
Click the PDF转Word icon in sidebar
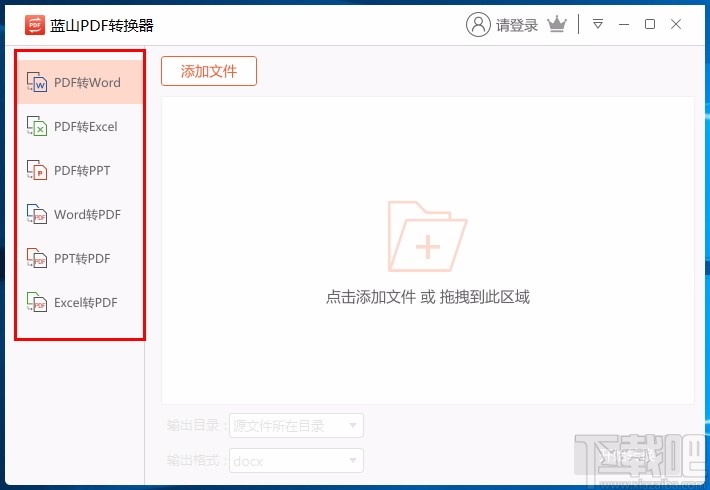point(37,82)
